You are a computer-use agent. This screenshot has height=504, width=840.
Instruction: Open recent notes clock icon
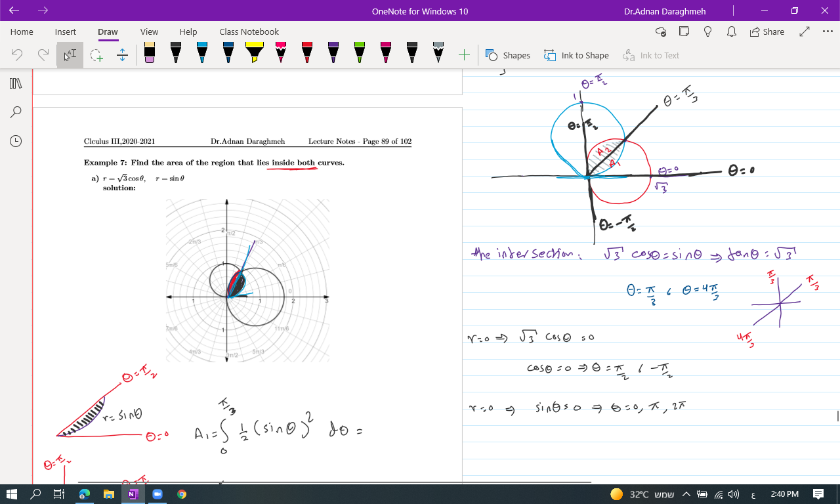pos(16,141)
